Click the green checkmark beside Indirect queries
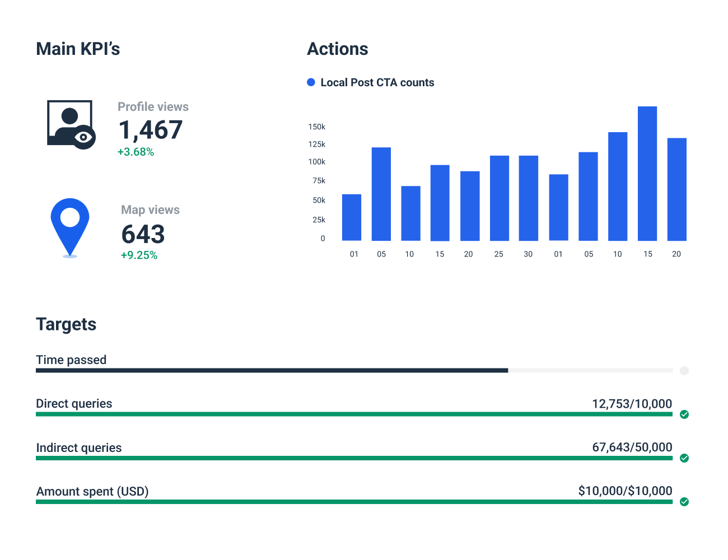Screen dimensions: 728x560 [684, 458]
